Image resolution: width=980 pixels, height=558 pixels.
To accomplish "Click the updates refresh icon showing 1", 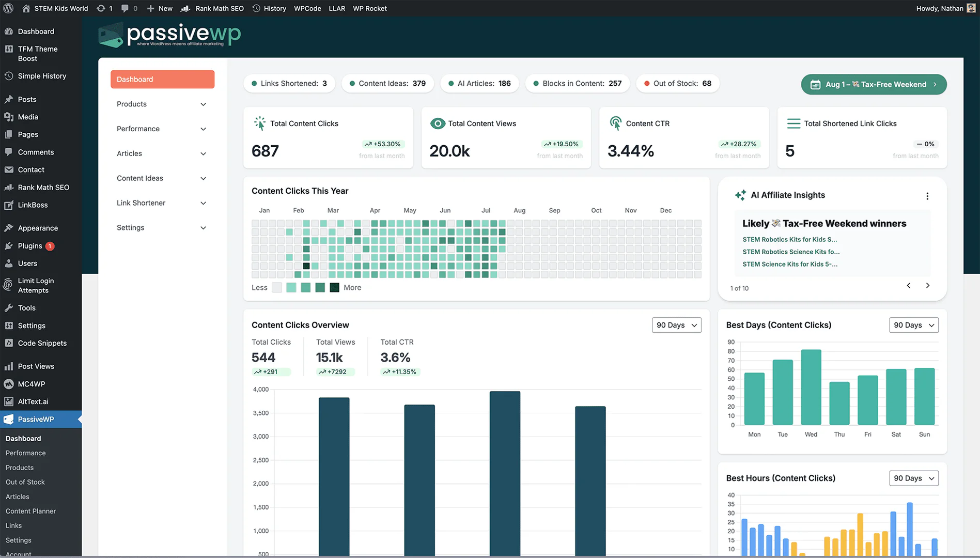I will tap(101, 8).
